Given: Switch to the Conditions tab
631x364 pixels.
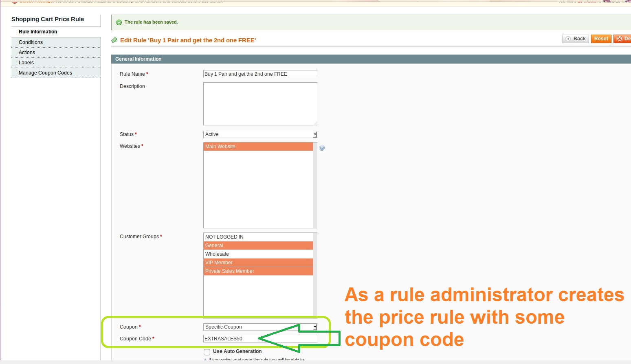Looking at the screenshot, I should 56,42.
